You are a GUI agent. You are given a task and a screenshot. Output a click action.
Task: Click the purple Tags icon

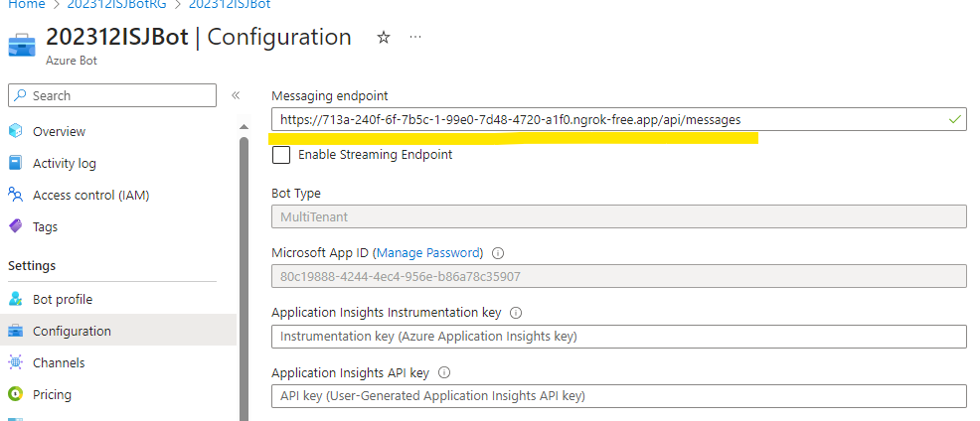point(15,226)
